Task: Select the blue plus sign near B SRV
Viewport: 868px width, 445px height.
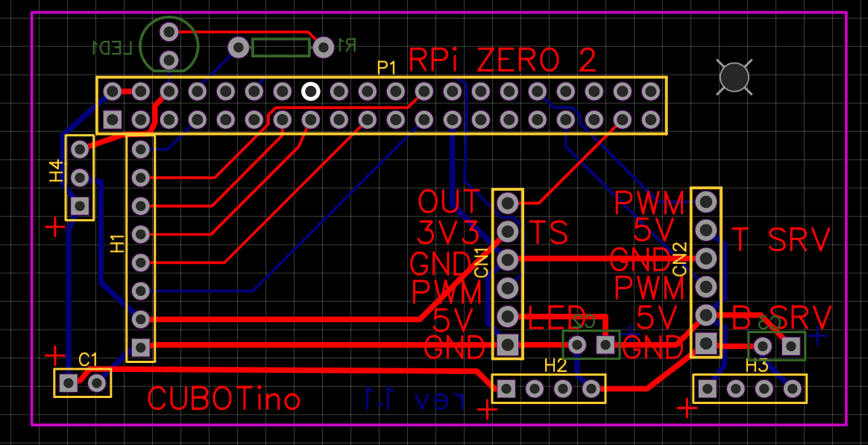Action: click(818, 336)
